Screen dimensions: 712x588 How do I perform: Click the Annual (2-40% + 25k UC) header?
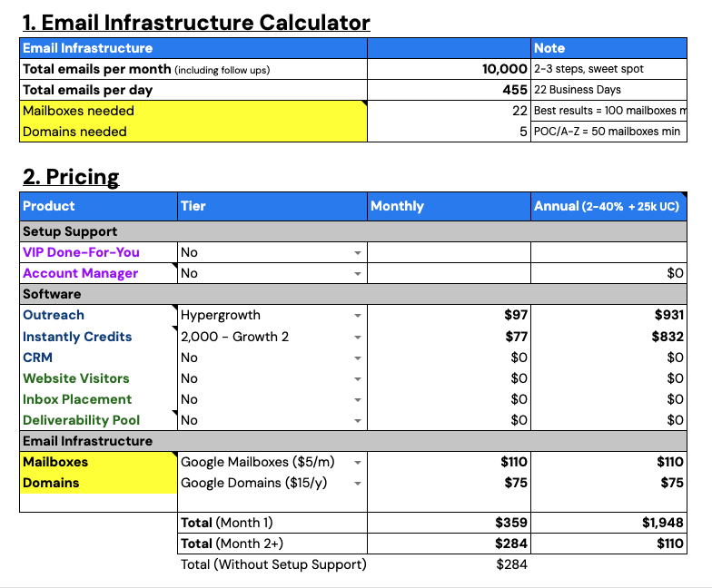(x=607, y=206)
